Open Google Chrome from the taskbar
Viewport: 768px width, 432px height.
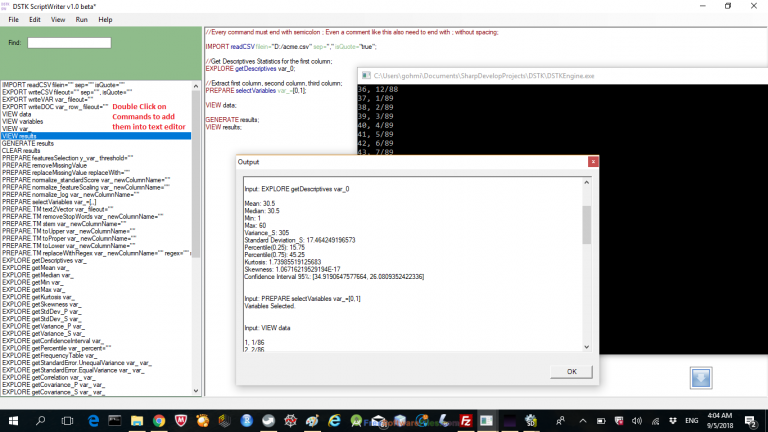159,420
